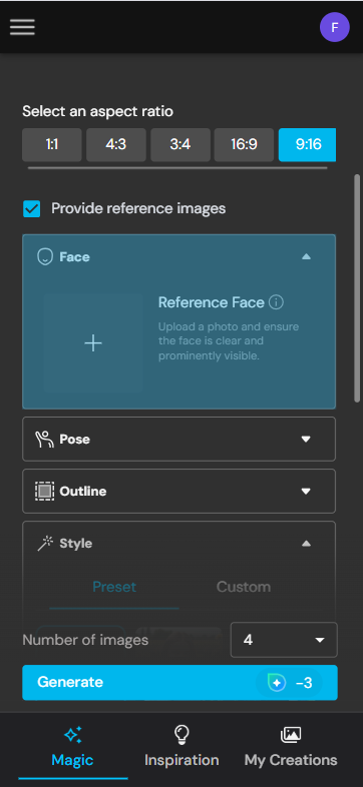Uncheck Provide reference images checkbox

point(32,208)
